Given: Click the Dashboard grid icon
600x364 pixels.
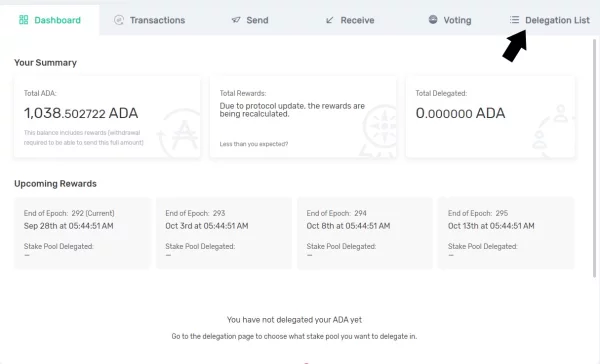Looking at the screenshot, I should (x=24, y=20).
